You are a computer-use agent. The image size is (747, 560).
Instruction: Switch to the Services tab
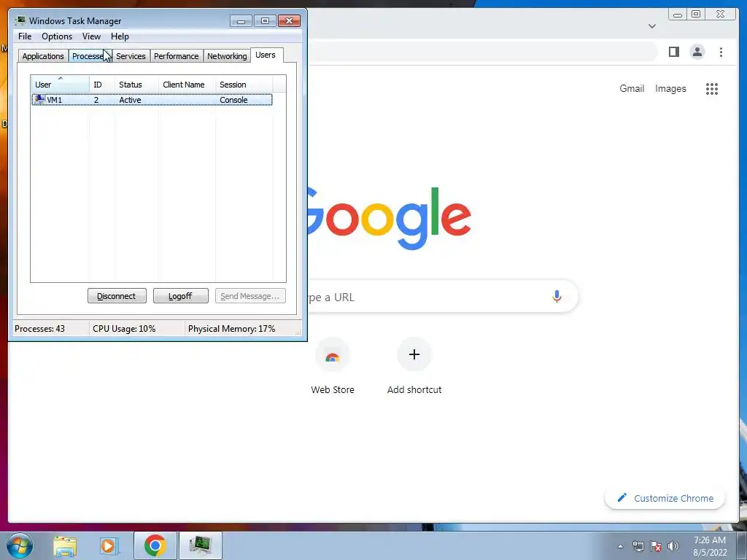(131, 56)
